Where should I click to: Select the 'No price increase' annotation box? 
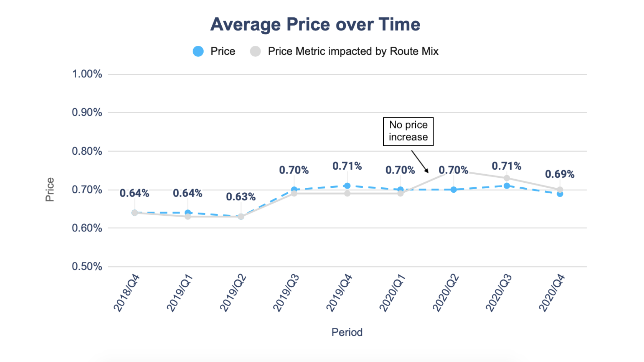point(408,131)
